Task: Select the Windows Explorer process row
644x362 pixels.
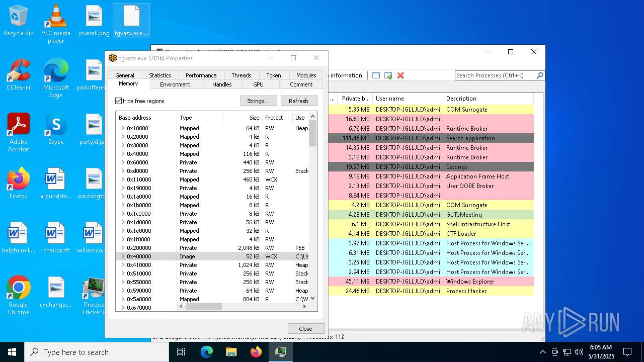Action: coord(431,282)
